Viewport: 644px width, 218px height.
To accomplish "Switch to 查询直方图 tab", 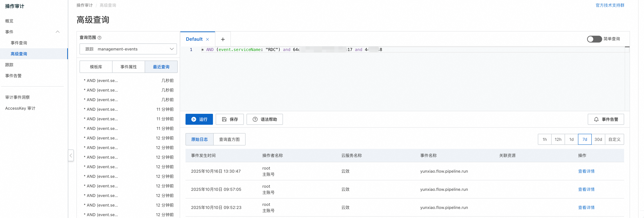I will click(x=229, y=139).
